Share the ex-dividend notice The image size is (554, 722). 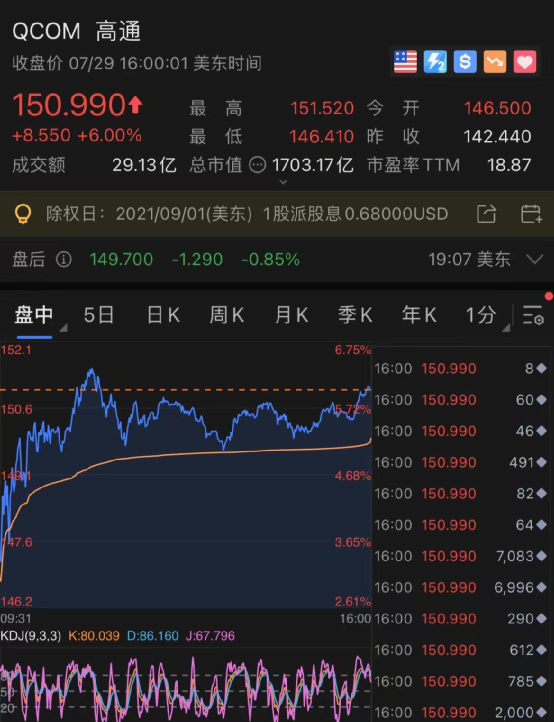pyautogui.click(x=486, y=214)
